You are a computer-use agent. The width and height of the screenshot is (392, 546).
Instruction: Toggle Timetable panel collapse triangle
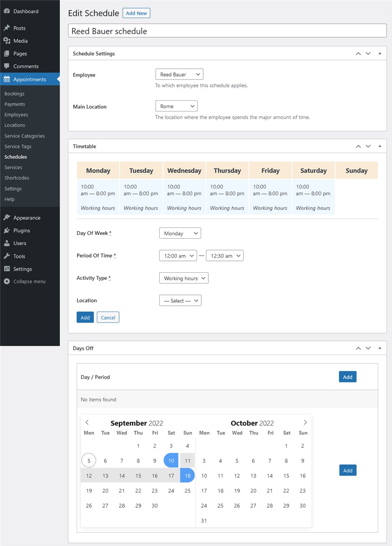point(380,146)
